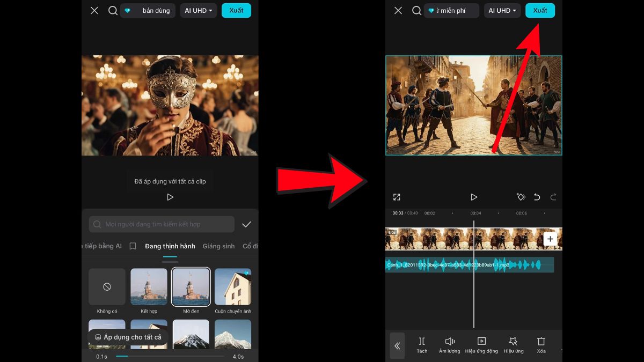The width and height of the screenshot is (644, 362).
Task: Play the video preview
Action: coord(474,197)
